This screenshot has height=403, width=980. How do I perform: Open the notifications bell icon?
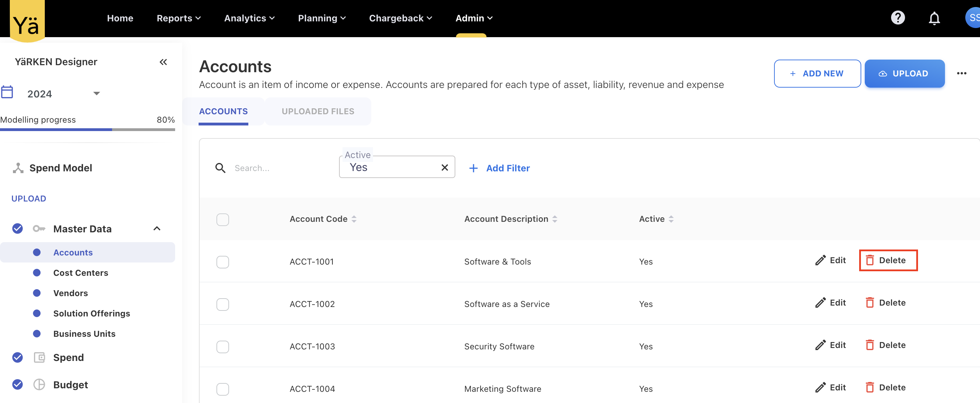tap(934, 18)
